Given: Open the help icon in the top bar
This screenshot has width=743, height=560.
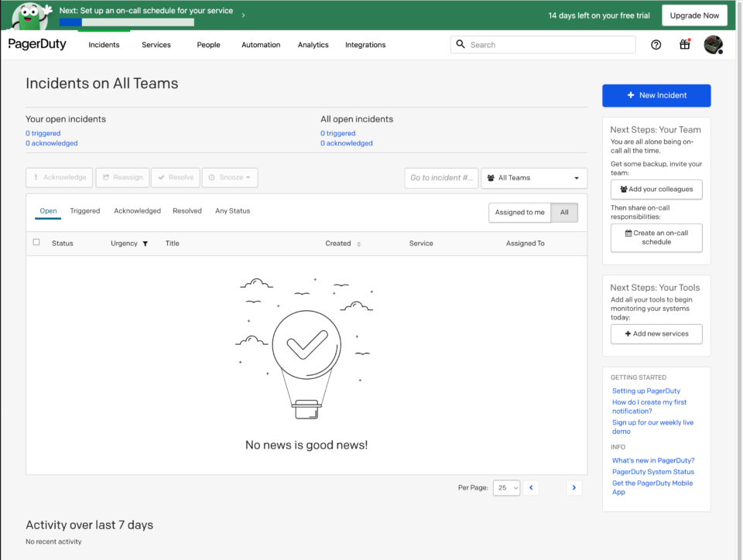Looking at the screenshot, I should pos(656,44).
